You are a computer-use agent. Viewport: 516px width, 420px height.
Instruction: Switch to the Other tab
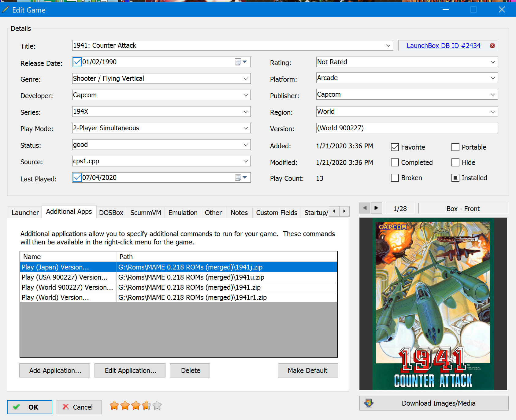coord(213,213)
